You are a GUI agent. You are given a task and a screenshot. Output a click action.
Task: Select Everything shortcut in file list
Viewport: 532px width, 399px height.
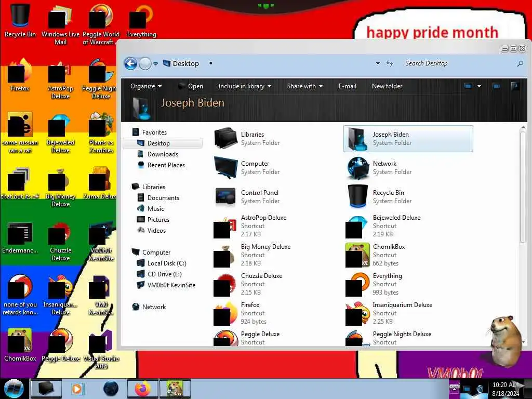pyautogui.click(x=375, y=284)
